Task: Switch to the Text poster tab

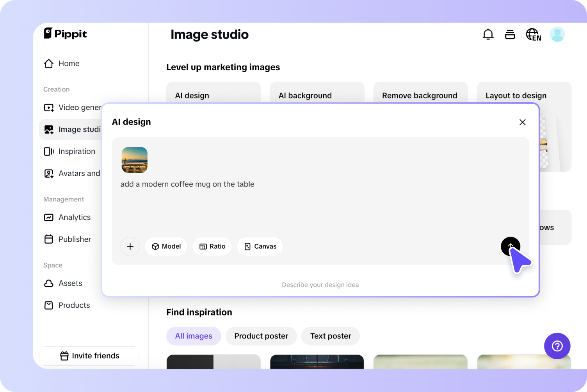Action: pos(331,336)
